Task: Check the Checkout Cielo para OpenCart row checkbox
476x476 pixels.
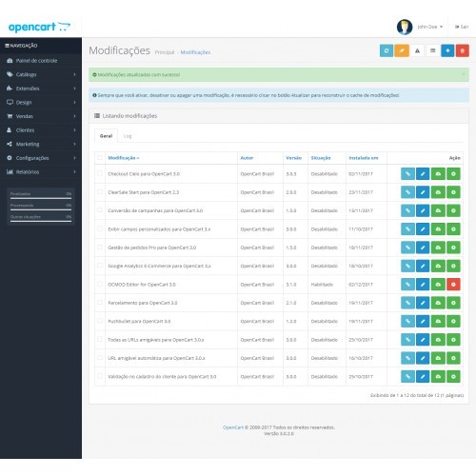Action: (x=100, y=173)
